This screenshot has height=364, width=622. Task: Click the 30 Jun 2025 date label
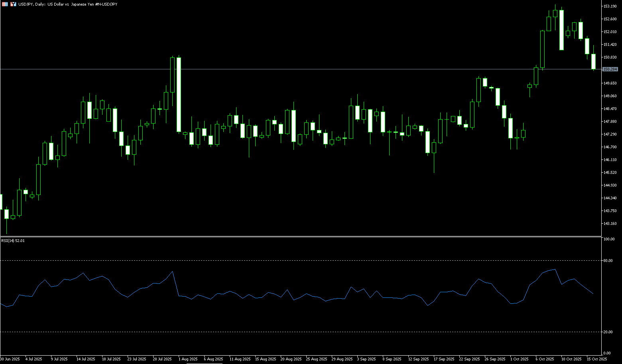(10, 359)
